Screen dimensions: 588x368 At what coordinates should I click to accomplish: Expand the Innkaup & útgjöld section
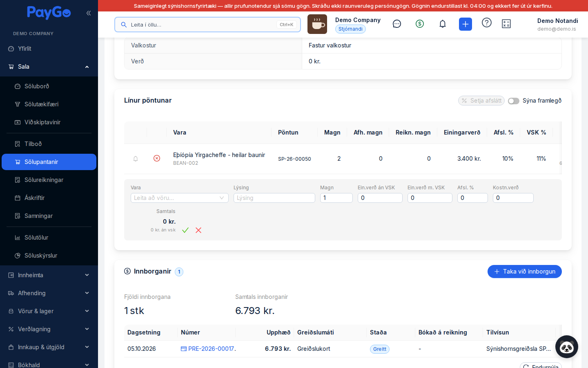pyautogui.click(x=49, y=347)
